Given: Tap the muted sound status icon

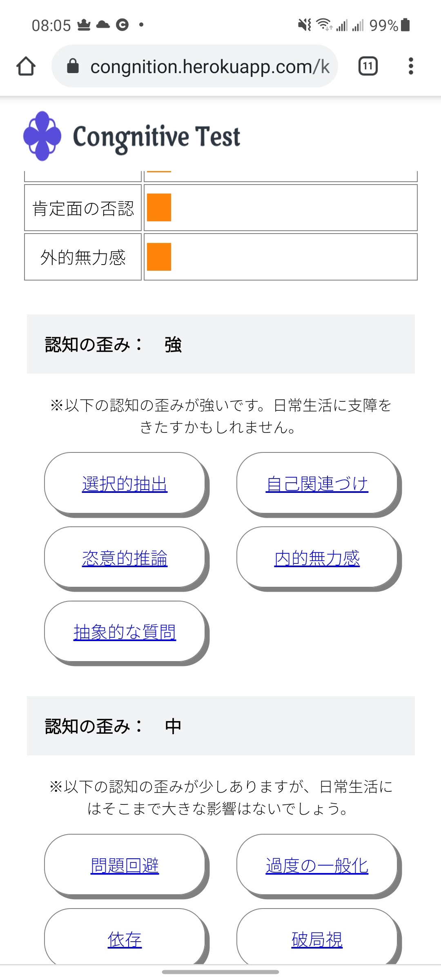Looking at the screenshot, I should click(305, 25).
